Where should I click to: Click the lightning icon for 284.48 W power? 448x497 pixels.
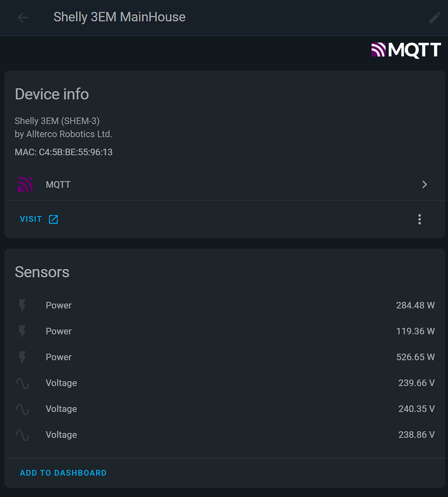point(22,305)
